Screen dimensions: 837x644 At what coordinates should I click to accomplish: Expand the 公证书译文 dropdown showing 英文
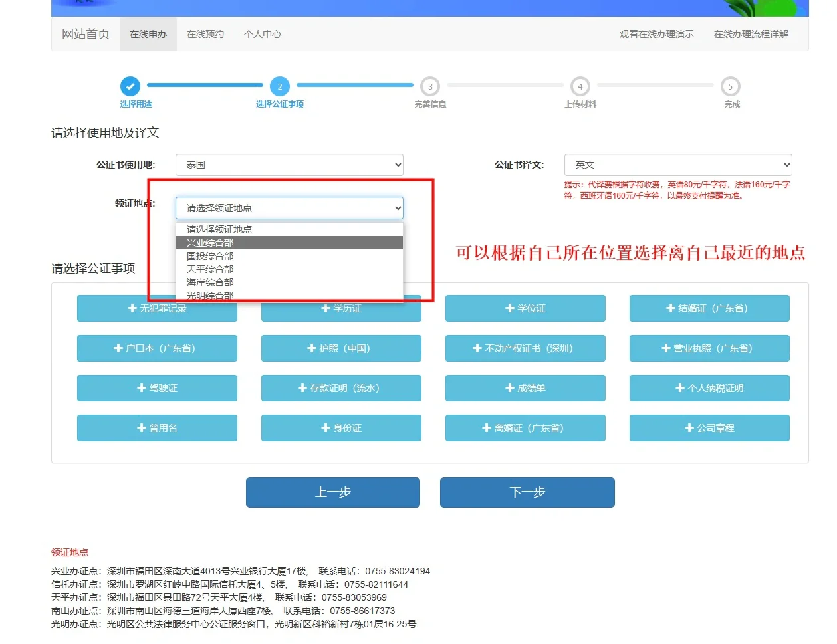pos(677,165)
